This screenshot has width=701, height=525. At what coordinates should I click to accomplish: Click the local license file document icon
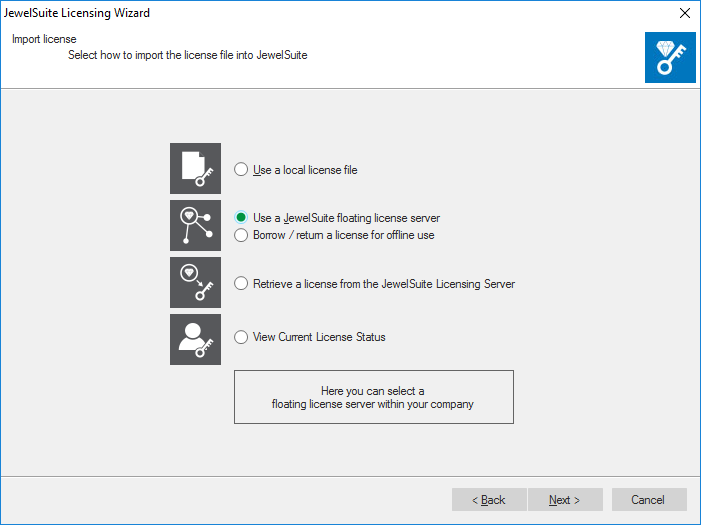pyautogui.click(x=195, y=168)
